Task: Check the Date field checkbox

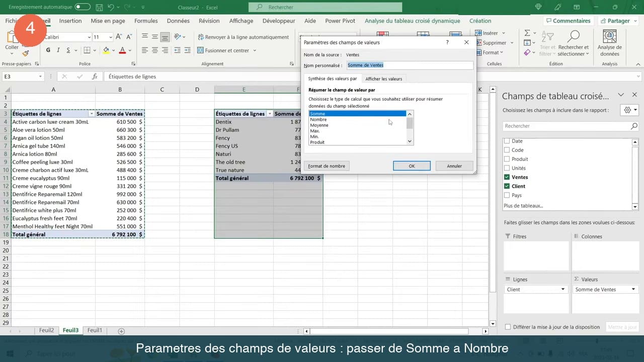Action: point(507,141)
